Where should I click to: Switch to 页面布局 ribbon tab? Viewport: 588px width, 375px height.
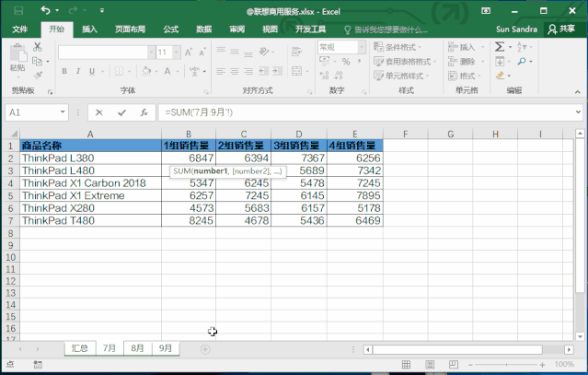tap(130, 29)
